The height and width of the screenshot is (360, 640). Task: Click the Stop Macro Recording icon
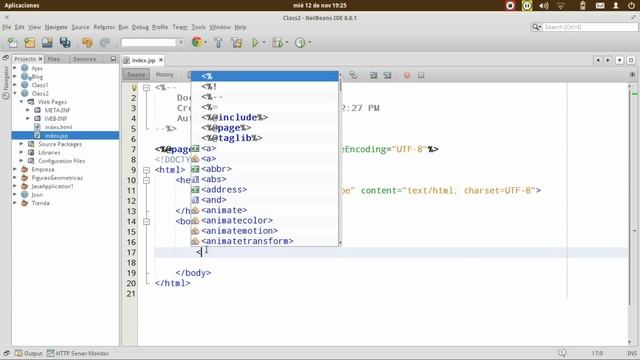pos(421,75)
